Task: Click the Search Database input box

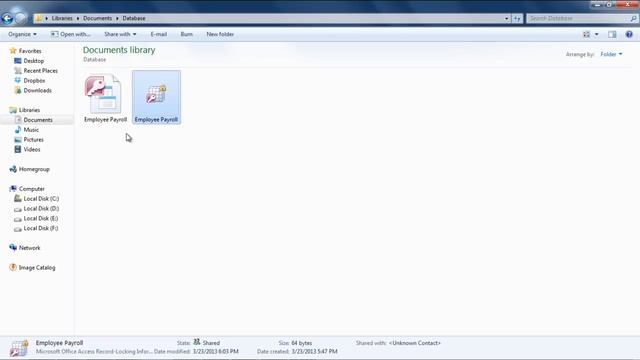Action: pos(577,18)
